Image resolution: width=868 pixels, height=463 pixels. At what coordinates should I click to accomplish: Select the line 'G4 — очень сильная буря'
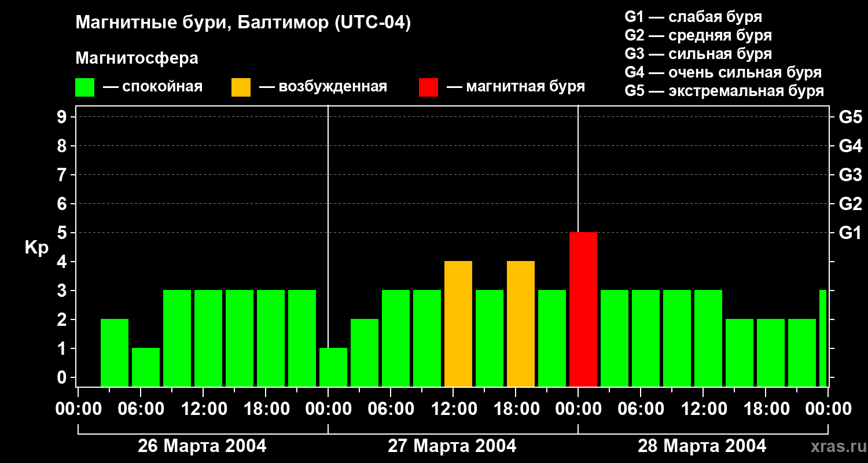pos(723,72)
